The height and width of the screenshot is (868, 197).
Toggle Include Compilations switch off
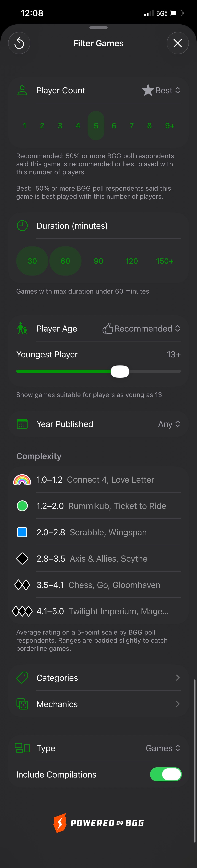[x=165, y=774]
